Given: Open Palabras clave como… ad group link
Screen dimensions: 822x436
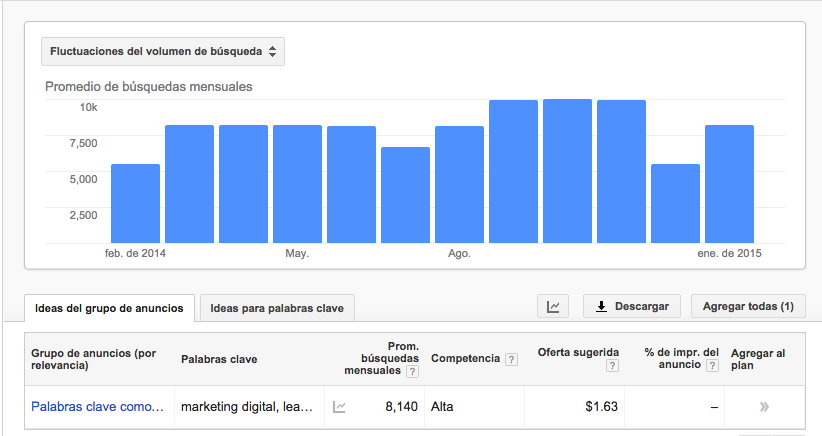Looking at the screenshot, I should point(97,407).
